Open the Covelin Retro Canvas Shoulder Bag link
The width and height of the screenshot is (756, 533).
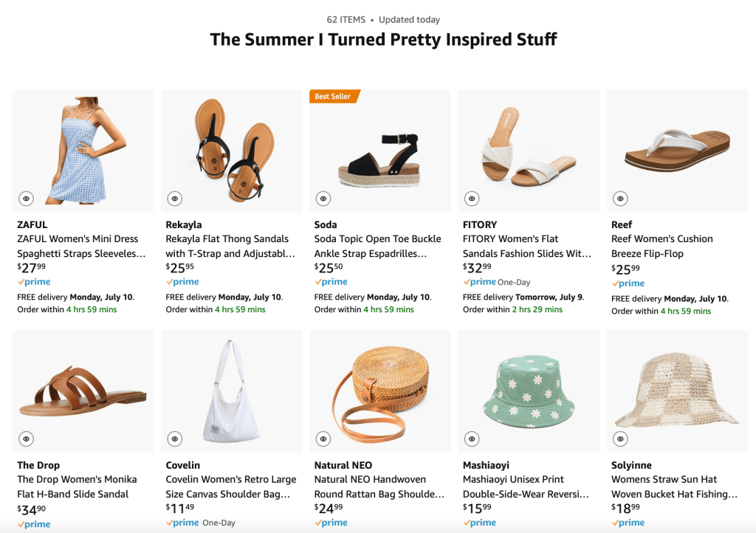(230, 486)
